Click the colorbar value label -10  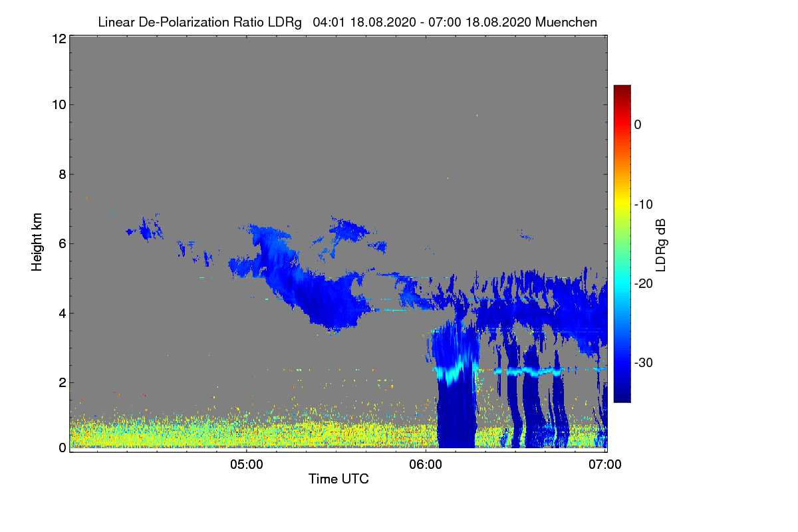(x=643, y=204)
